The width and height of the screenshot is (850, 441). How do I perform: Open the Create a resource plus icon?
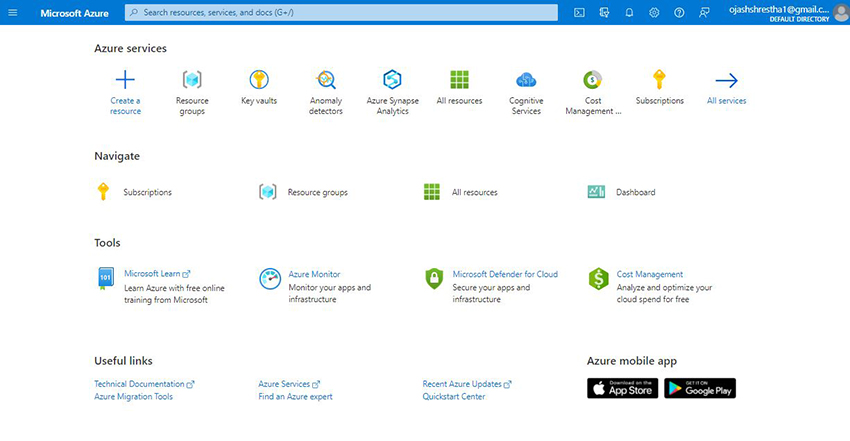125,81
